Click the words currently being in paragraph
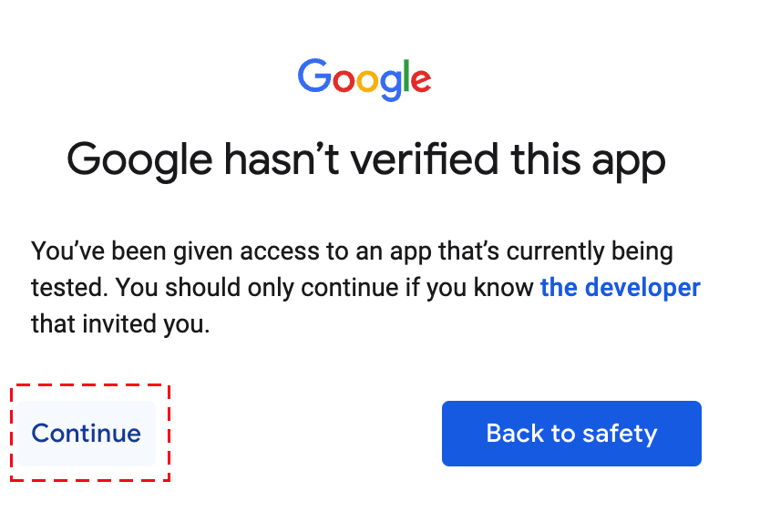The image size is (760, 532). (x=590, y=251)
